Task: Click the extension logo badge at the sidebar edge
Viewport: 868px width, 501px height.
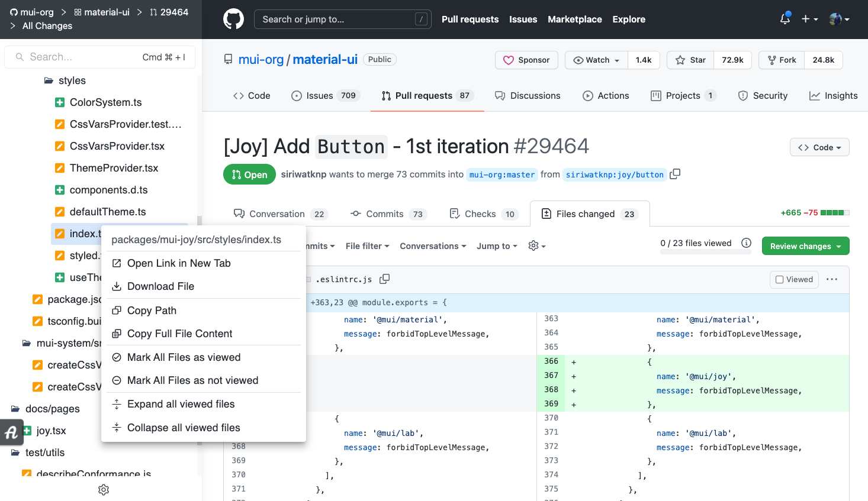Action: (11, 432)
